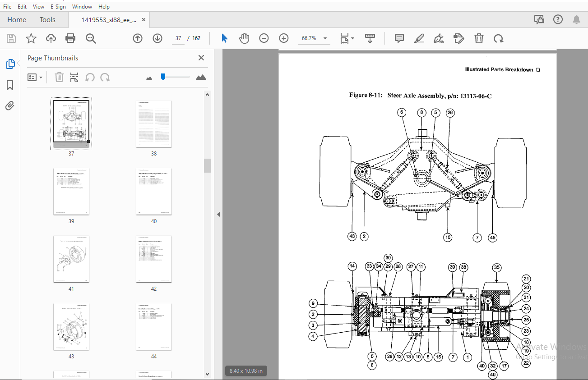Choose the selection arrow tool
Image resolution: width=588 pixels, height=380 pixels.
pos(224,38)
